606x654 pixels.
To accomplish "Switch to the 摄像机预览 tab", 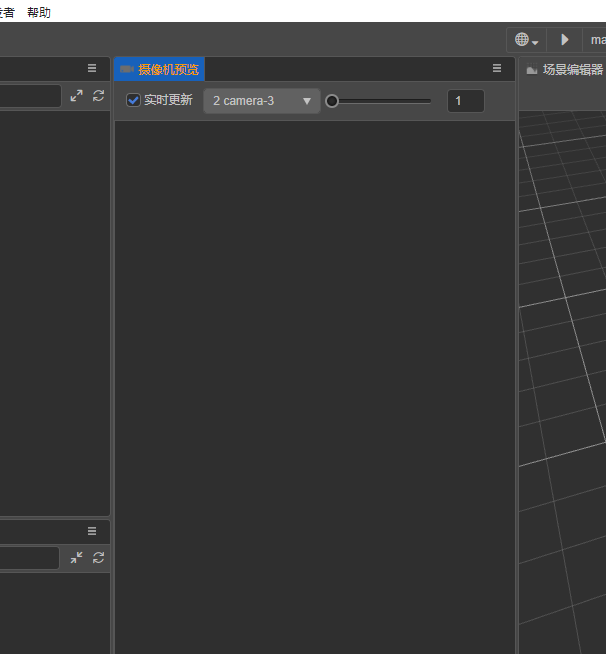I will tap(159, 69).
